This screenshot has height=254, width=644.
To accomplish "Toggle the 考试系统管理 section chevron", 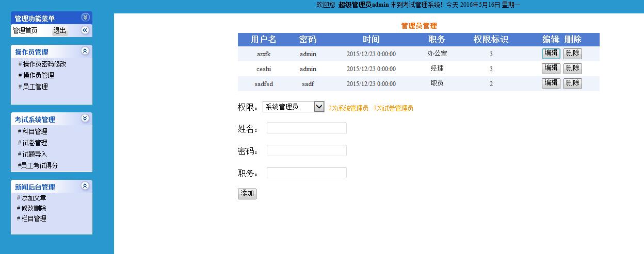I will tap(85, 118).
